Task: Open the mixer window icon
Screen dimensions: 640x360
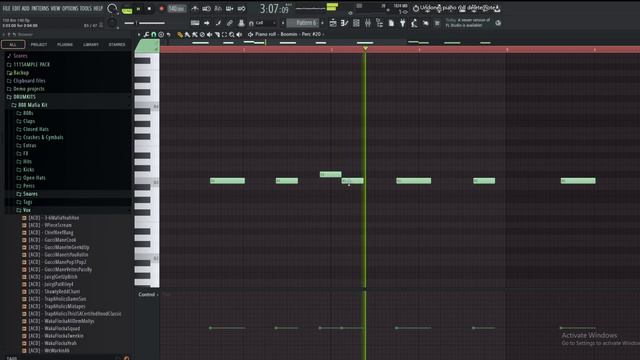Action: point(368,23)
